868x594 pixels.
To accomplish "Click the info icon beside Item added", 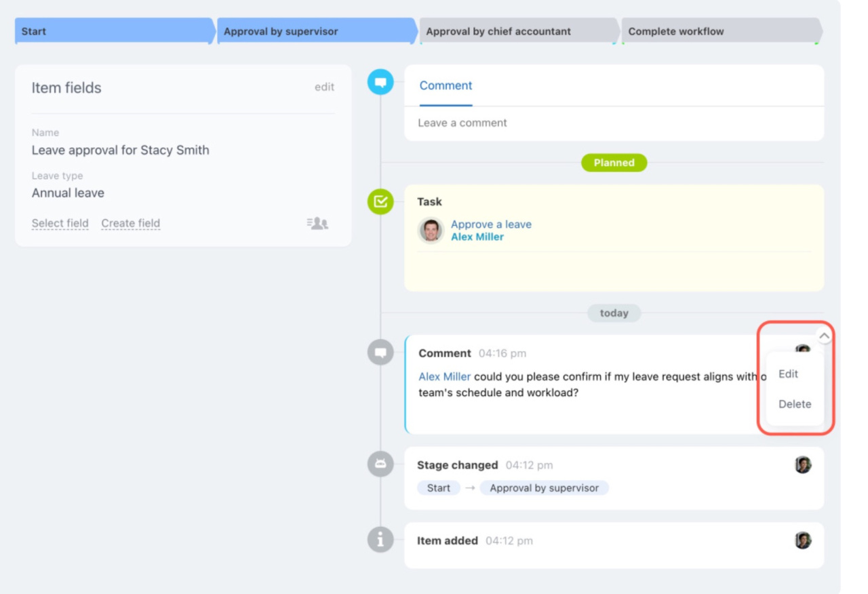I will (380, 540).
